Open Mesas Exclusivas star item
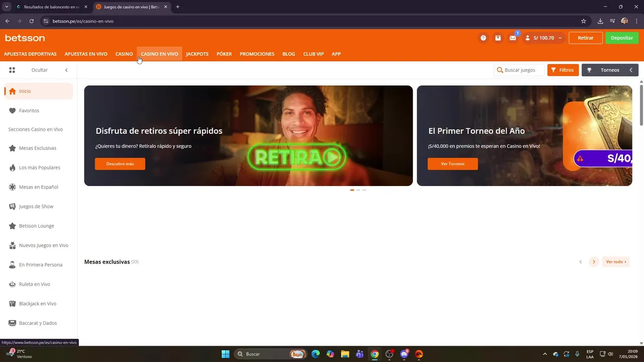Image resolution: width=644 pixels, height=362 pixels. point(39,148)
